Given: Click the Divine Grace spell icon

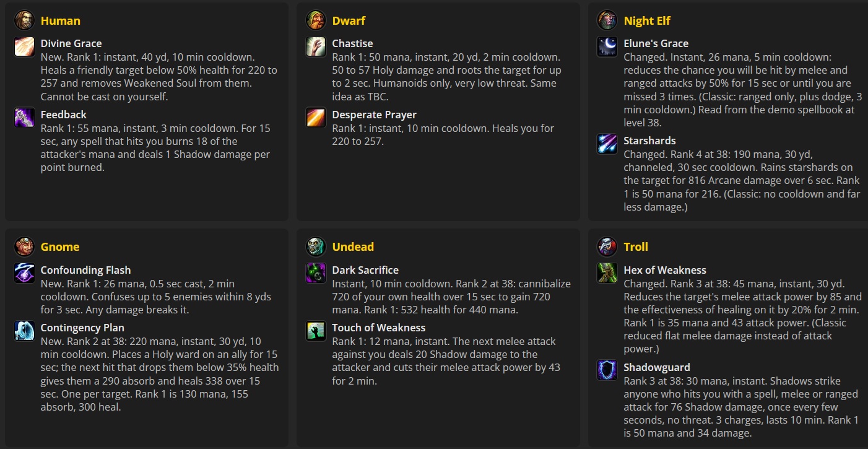Looking at the screenshot, I should point(25,46).
